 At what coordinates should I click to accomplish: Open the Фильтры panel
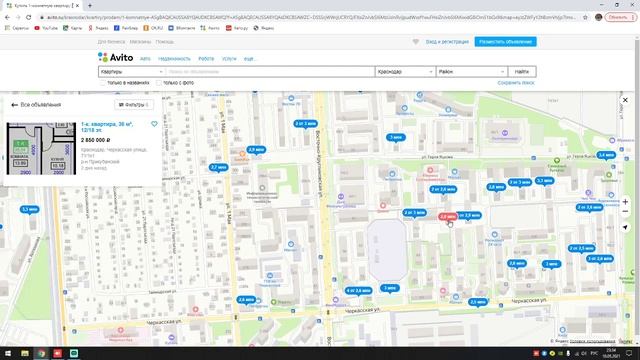click(x=134, y=105)
